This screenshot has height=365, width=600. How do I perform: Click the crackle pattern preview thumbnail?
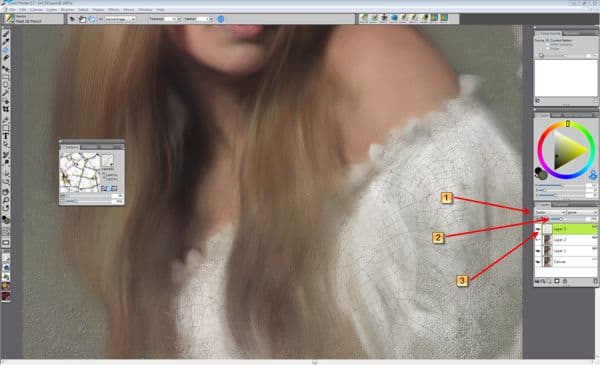[80, 172]
